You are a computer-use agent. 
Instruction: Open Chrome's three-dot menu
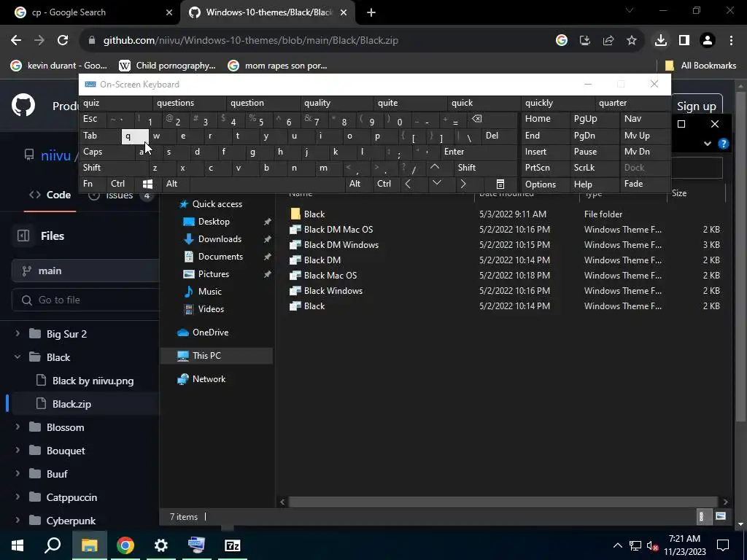pyautogui.click(x=731, y=41)
